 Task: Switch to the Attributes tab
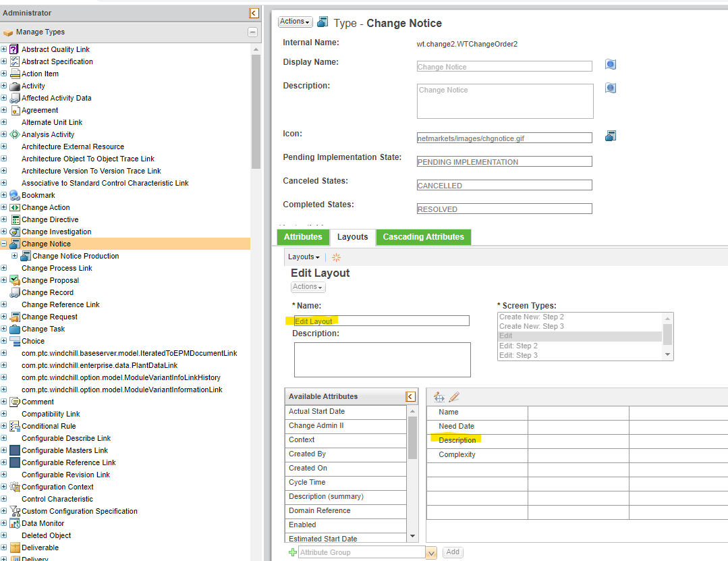coord(302,237)
